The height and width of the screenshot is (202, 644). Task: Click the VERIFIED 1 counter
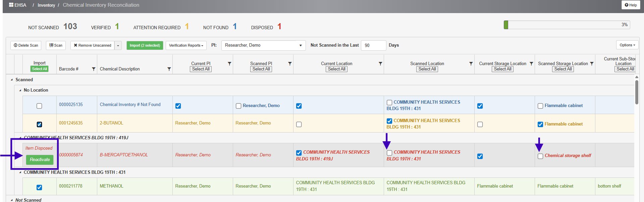point(105,27)
